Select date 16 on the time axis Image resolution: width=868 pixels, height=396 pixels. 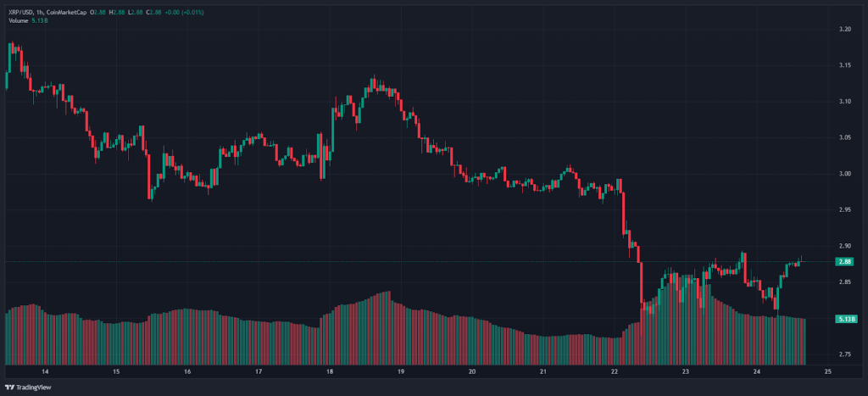pos(186,371)
